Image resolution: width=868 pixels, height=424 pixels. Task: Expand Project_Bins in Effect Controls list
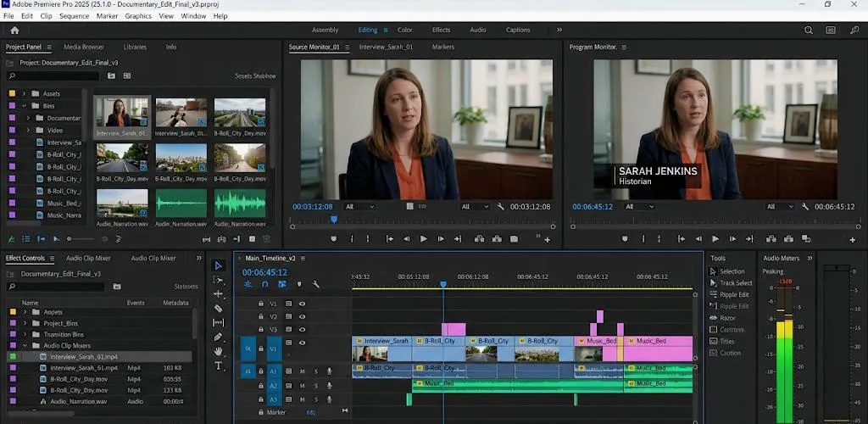tap(25, 323)
